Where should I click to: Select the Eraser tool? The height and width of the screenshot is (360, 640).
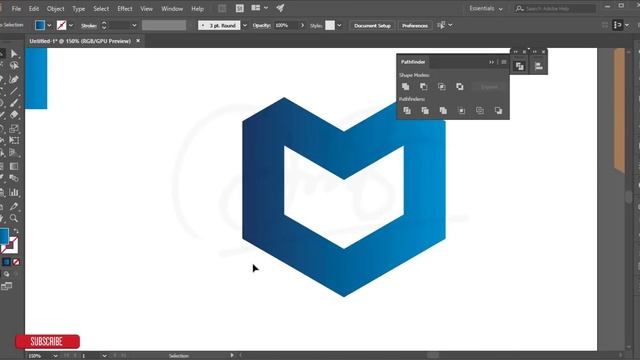pyautogui.click(x=14, y=115)
